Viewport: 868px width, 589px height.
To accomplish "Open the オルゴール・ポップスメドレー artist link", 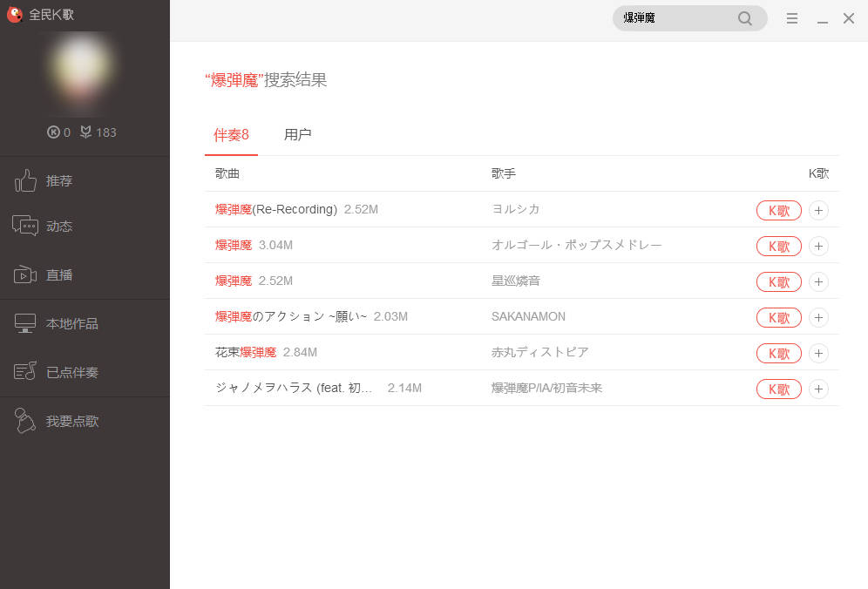I will [x=576, y=245].
